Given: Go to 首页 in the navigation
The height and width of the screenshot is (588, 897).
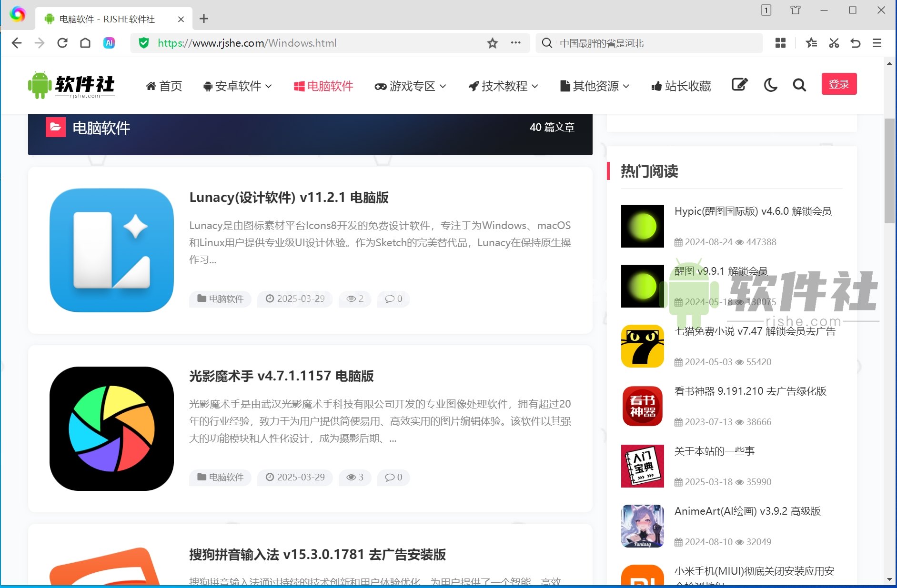Looking at the screenshot, I should point(164,86).
